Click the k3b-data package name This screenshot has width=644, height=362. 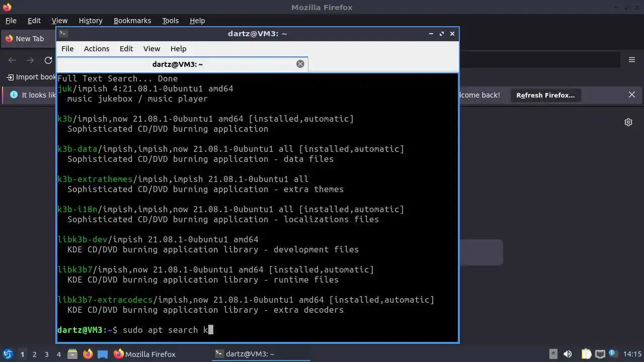77,149
